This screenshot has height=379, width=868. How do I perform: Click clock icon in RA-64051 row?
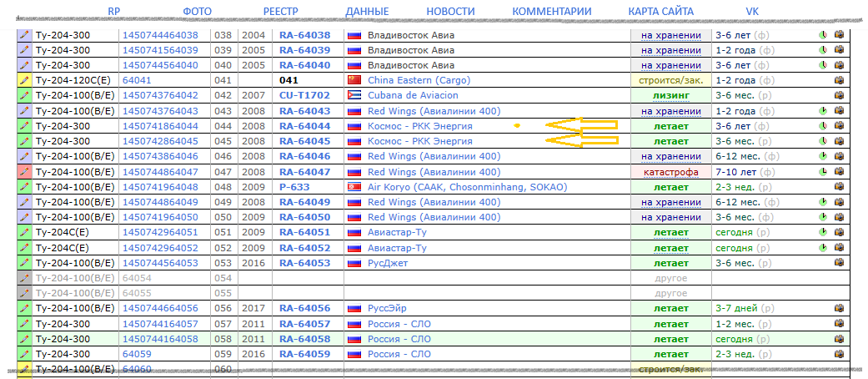tap(823, 232)
